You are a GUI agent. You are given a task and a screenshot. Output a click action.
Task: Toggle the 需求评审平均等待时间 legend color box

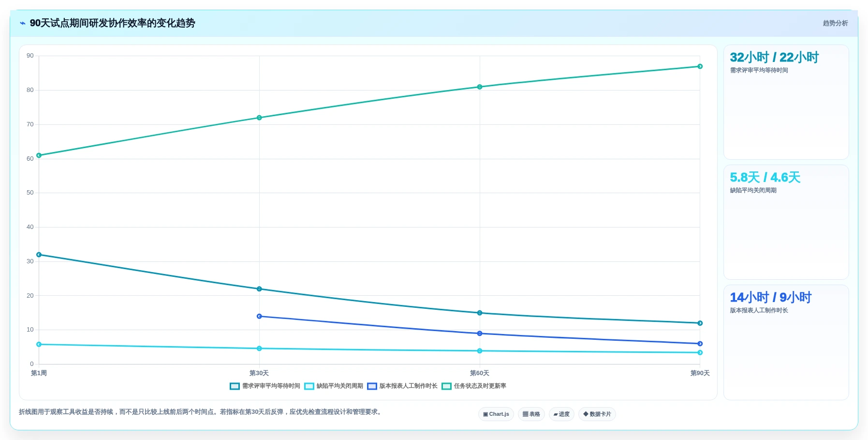[x=235, y=386]
